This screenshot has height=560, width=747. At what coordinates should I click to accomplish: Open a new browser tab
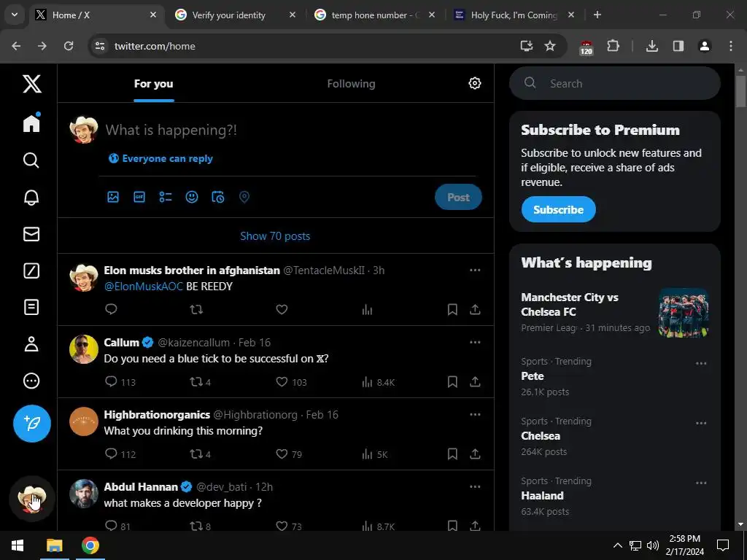tap(597, 15)
